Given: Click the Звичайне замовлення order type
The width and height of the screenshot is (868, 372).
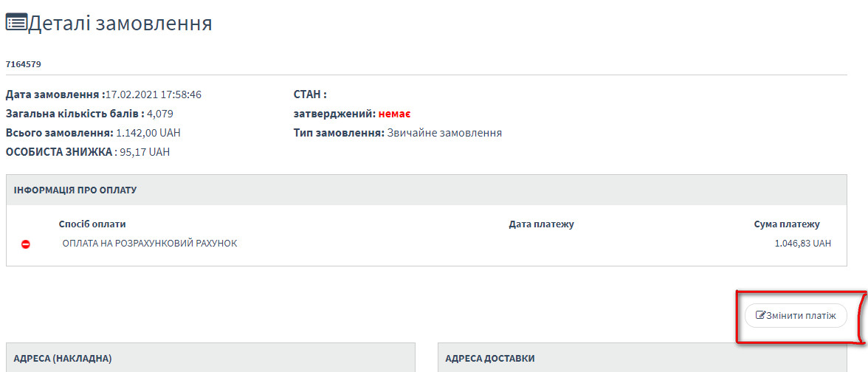Looking at the screenshot, I should coord(444,133).
